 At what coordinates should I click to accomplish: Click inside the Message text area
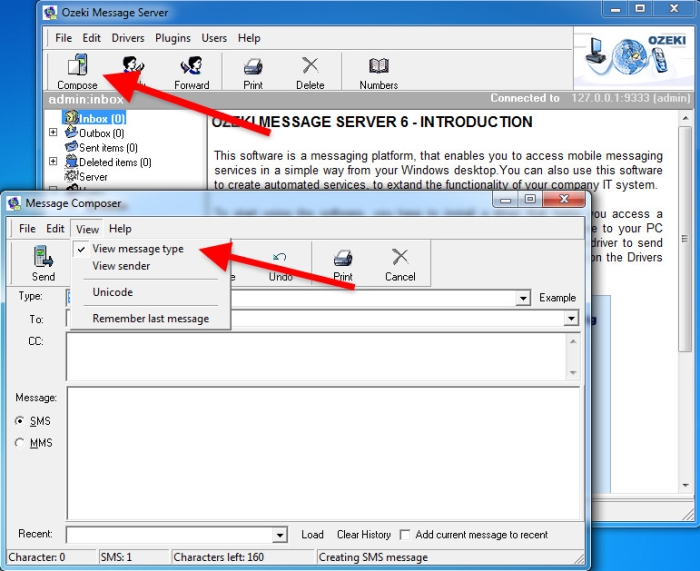coord(323,453)
